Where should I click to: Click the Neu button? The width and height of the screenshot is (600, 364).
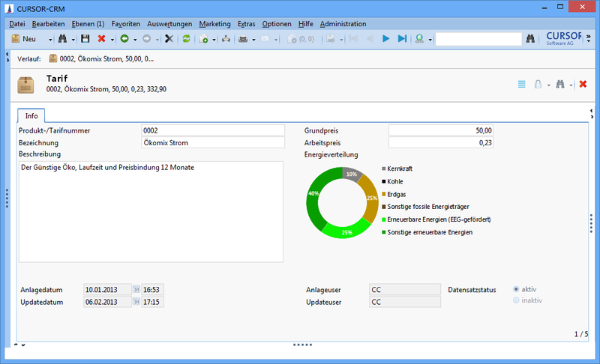(24, 38)
